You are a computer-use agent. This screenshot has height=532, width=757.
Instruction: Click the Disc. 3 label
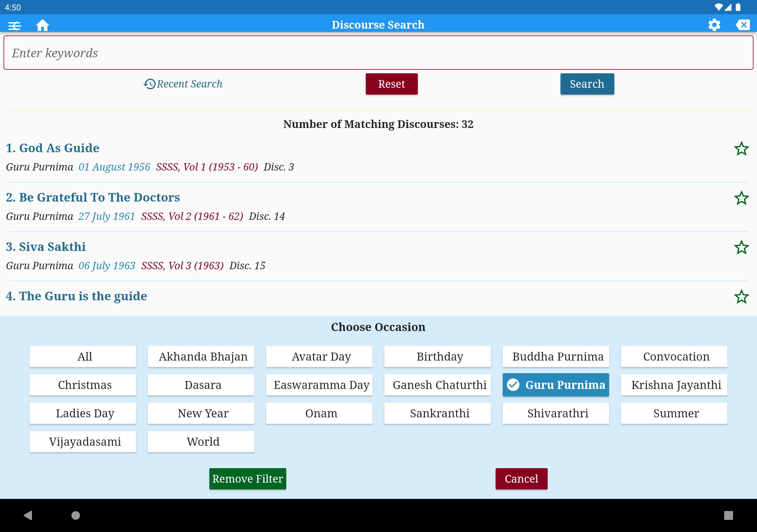click(x=279, y=167)
